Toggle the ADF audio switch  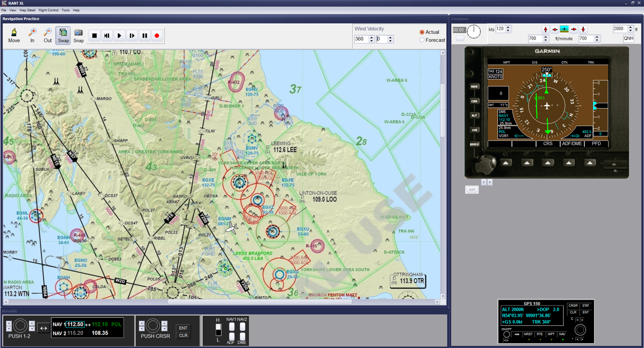(x=231, y=337)
